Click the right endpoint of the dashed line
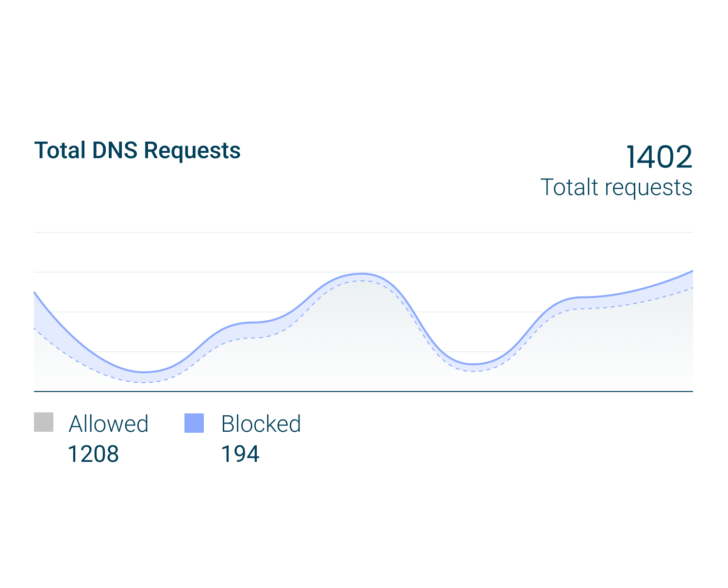728x588 pixels. (x=692, y=288)
